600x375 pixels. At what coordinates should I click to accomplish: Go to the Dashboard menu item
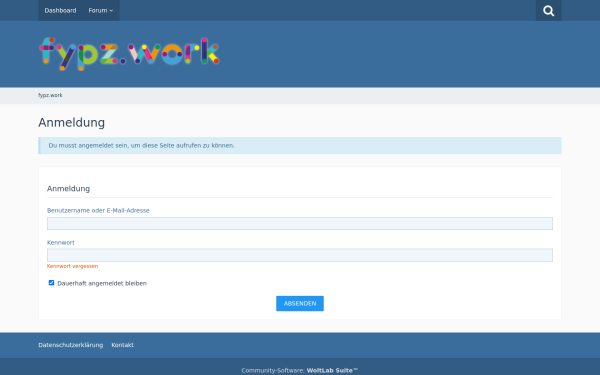pos(60,11)
